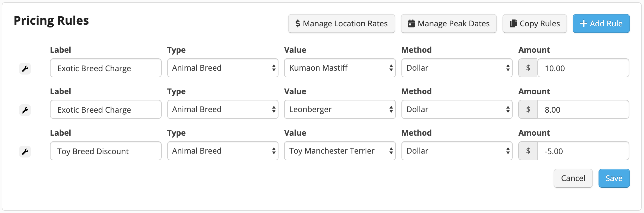This screenshot has height=213, width=644.
Task: Click the wrench icon beside Toy Breed Discount
Action: pos(25,151)
